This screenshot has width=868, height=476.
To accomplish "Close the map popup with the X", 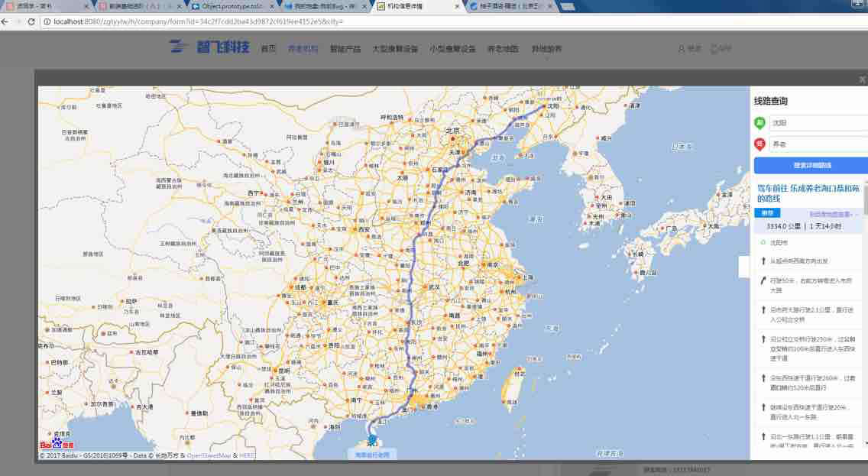I will [862, 79].
